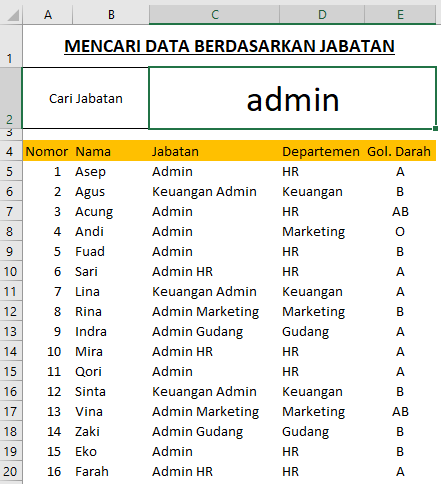The image size is (441, 484).
Task: Select the name cell Andi
Action: 111,231
